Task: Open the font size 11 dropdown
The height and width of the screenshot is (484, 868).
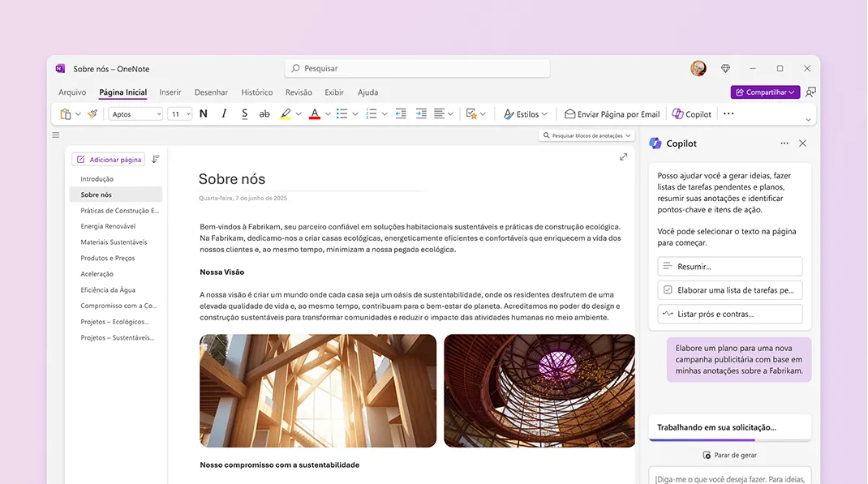Action: coord(180,114)
